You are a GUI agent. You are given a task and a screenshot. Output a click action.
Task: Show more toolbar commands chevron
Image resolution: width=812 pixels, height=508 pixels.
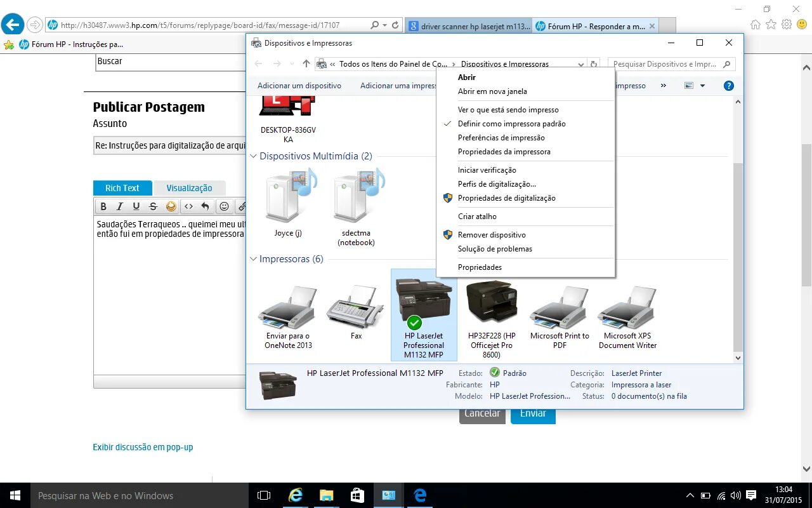tap(664, 86)
